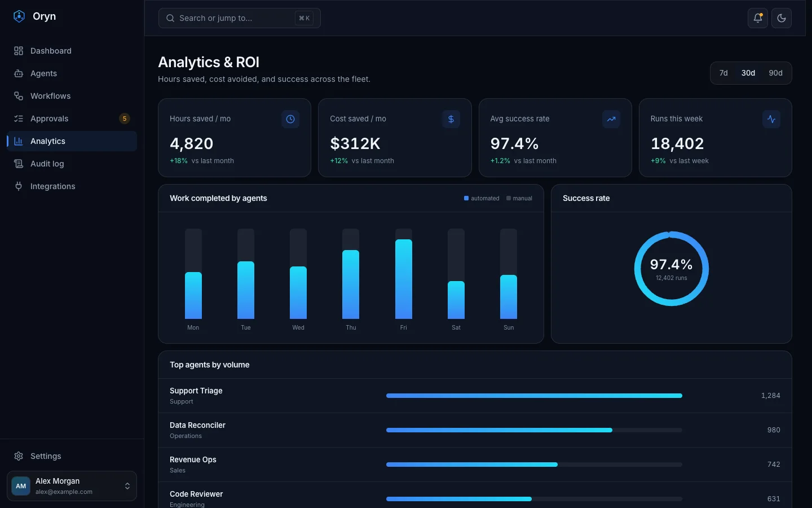Viewport: 812px width, 508px height.
Task: Click the Oryn logo icon
Action: [x=19, y=16]
